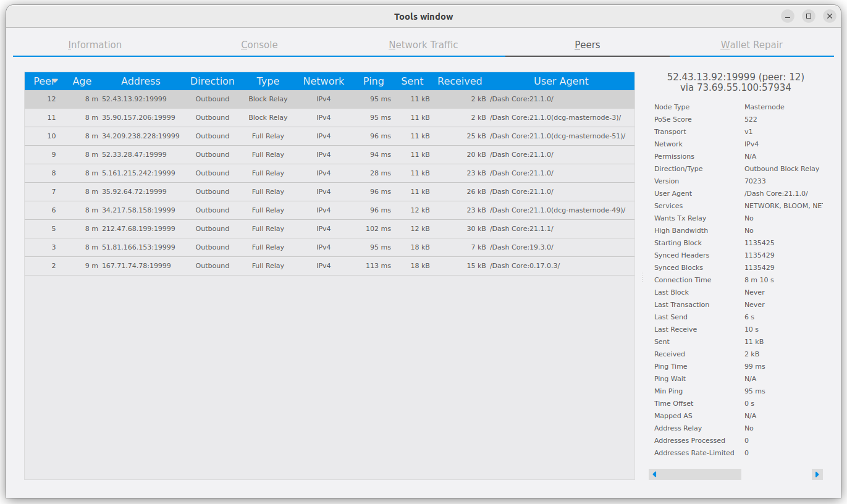The image size is (847, 504).
Task: Switch to the Information tab
Action: (x=95, y=44)
